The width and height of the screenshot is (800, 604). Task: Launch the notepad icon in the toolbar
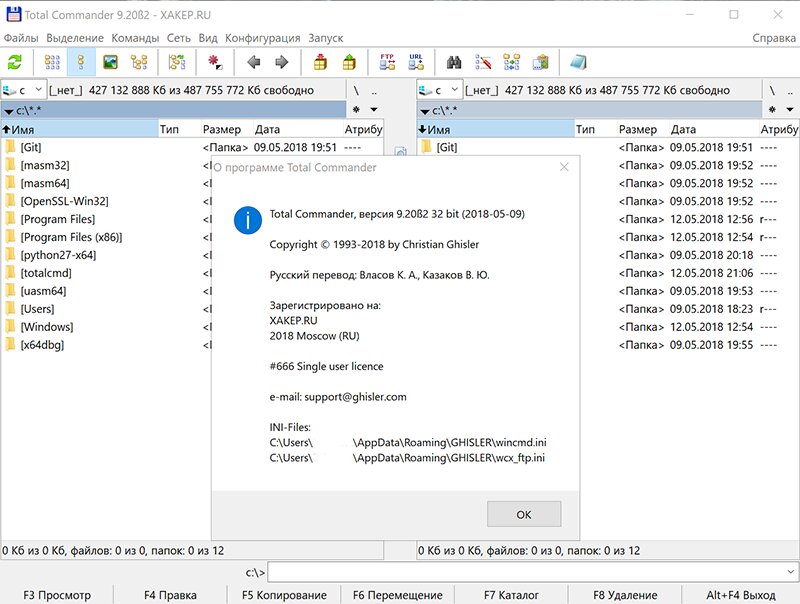click(x=579, y=62)
